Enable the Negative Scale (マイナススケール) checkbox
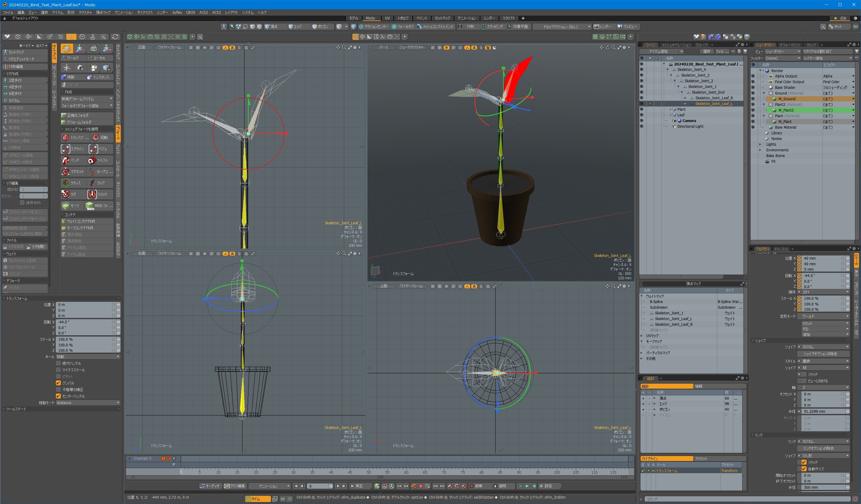This screenshot has width=861, height=504. (x=58, y=370)
